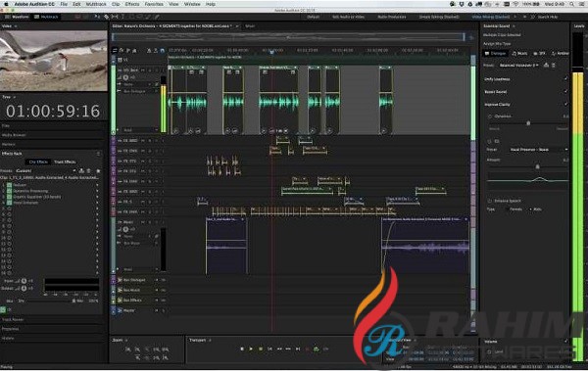Click the second zoom icon in the Zoom panel's top row
588x371 pixels.
coord(137,349)
